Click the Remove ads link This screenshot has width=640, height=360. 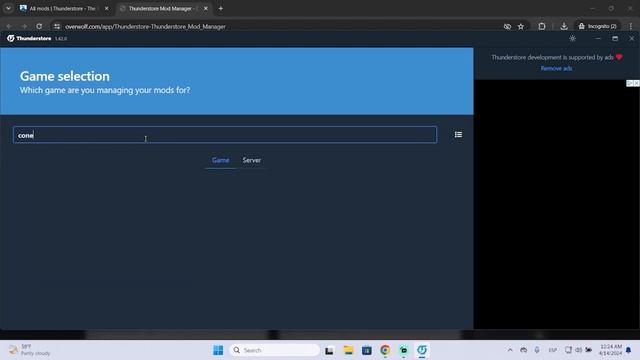pos(556,69)
